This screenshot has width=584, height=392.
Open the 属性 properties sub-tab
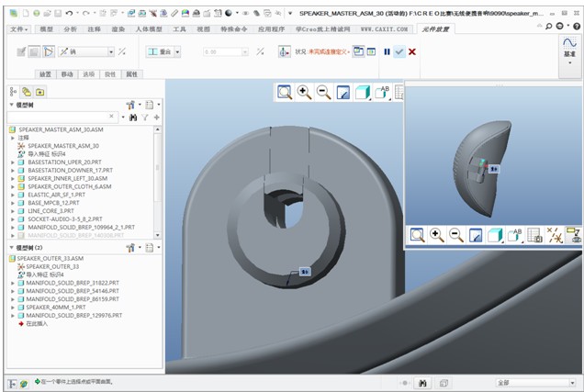(x=132, y=74)
